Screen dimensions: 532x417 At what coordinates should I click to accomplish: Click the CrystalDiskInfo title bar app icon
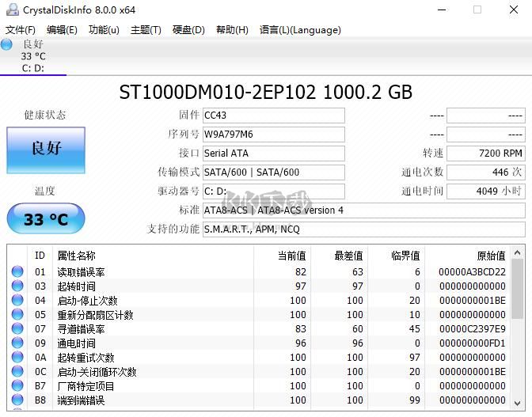pos(12,9)
